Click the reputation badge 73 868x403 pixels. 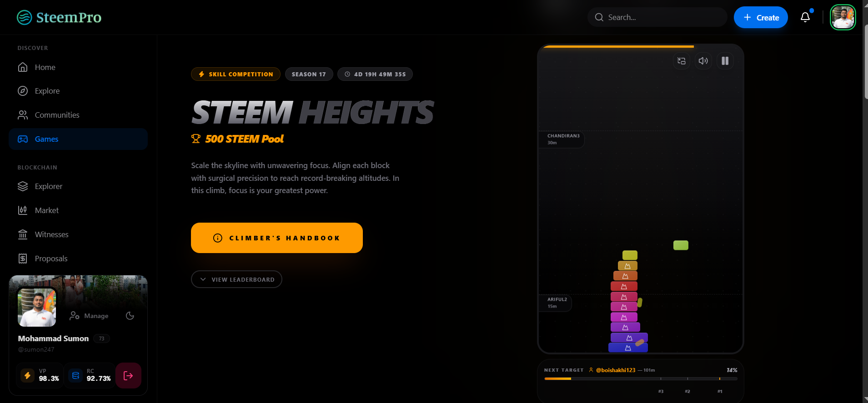click(101, 338)
